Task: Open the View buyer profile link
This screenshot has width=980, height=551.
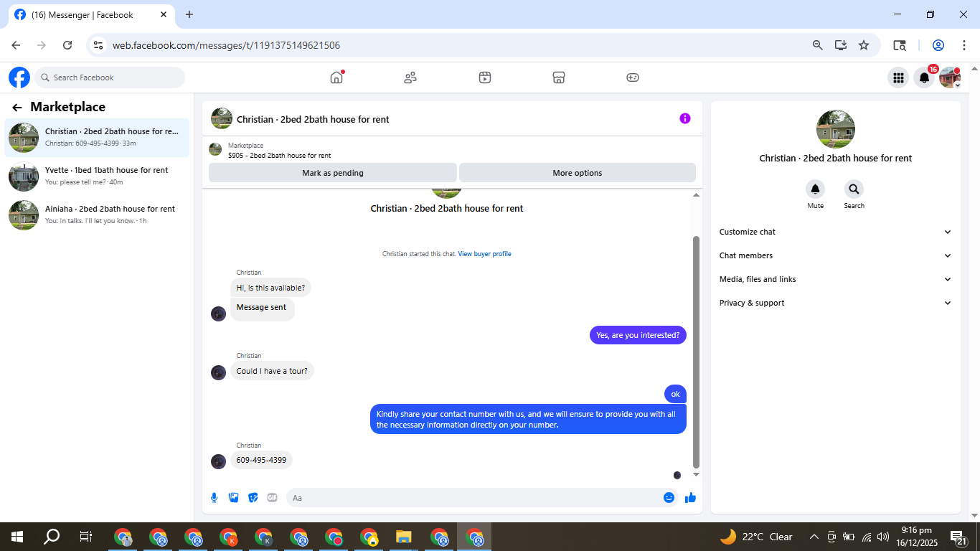Action: click(x=485, y=254)
